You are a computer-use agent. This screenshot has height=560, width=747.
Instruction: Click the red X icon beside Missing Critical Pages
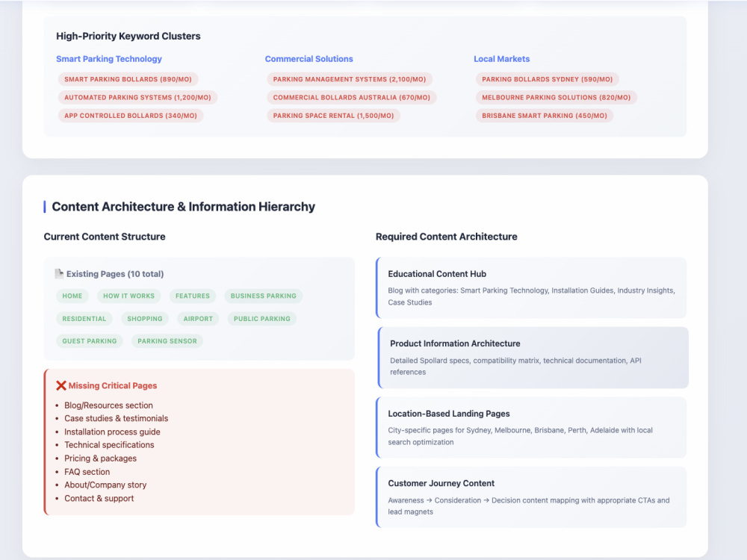[x=61, y=386]
